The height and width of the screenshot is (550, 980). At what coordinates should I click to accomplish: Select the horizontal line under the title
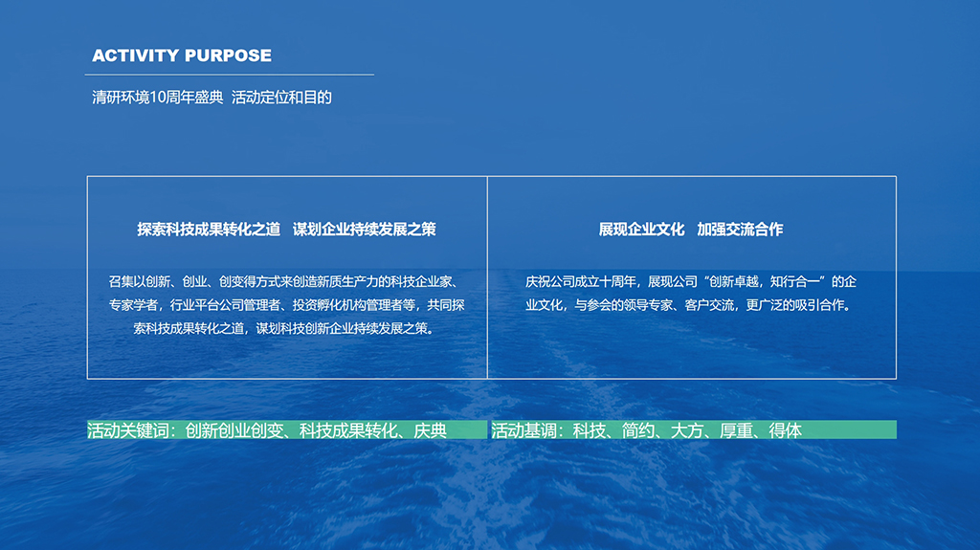pyautogui.click(x=230, y=74)
